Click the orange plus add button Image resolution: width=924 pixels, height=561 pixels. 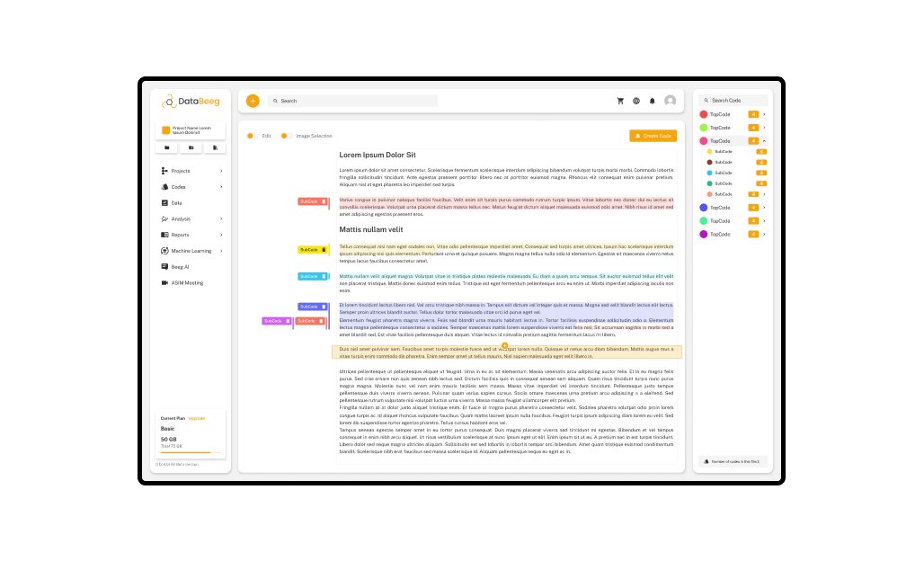point(253,101)
